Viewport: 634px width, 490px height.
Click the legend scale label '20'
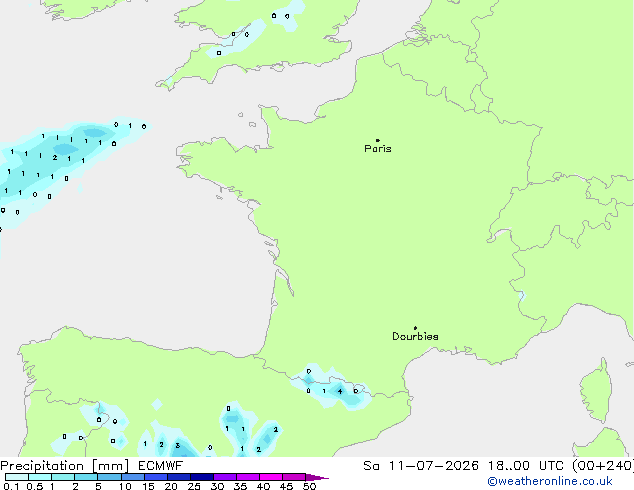171,486
